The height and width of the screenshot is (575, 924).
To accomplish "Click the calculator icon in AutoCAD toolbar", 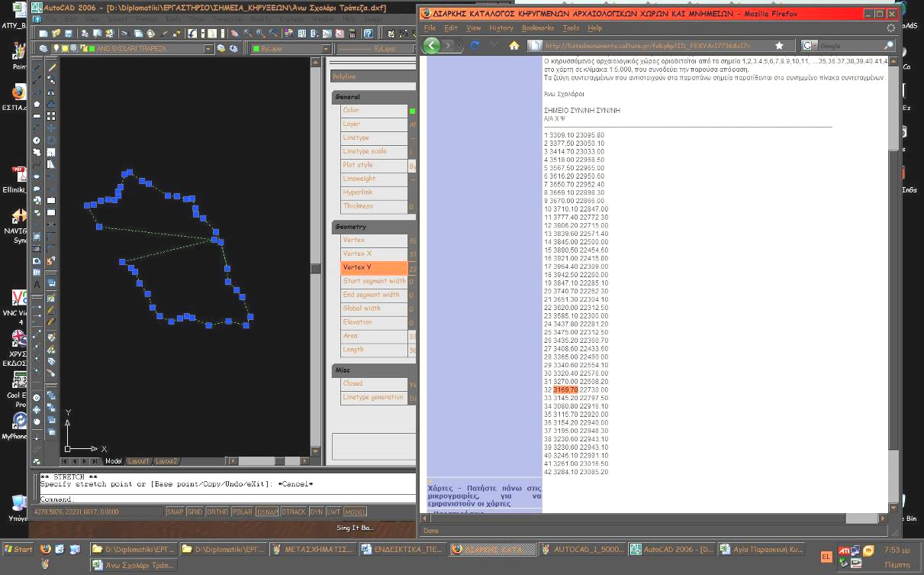I will click(352, 34).
